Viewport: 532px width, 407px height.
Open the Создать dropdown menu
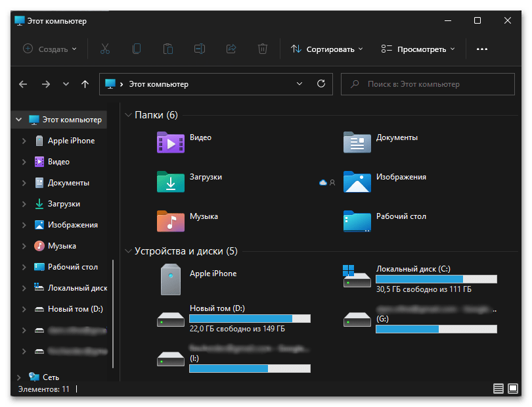(50, 49)
